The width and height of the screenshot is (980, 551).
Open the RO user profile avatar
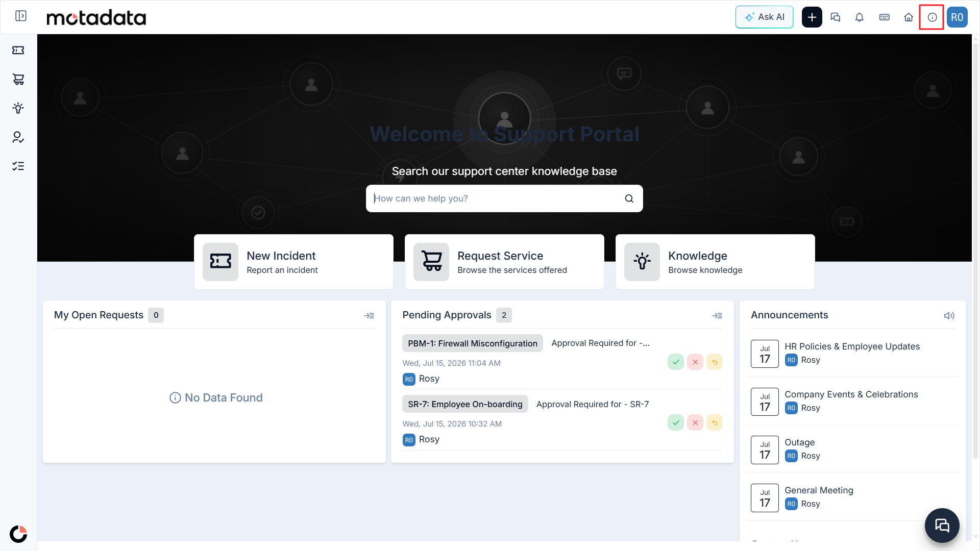(957, 17)
